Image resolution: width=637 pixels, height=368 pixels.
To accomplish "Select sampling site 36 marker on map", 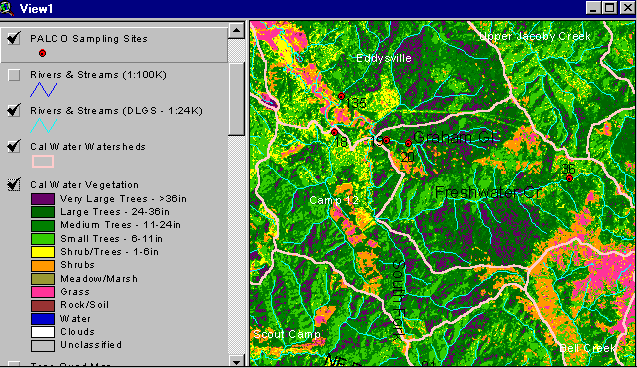I will point(569,178).
